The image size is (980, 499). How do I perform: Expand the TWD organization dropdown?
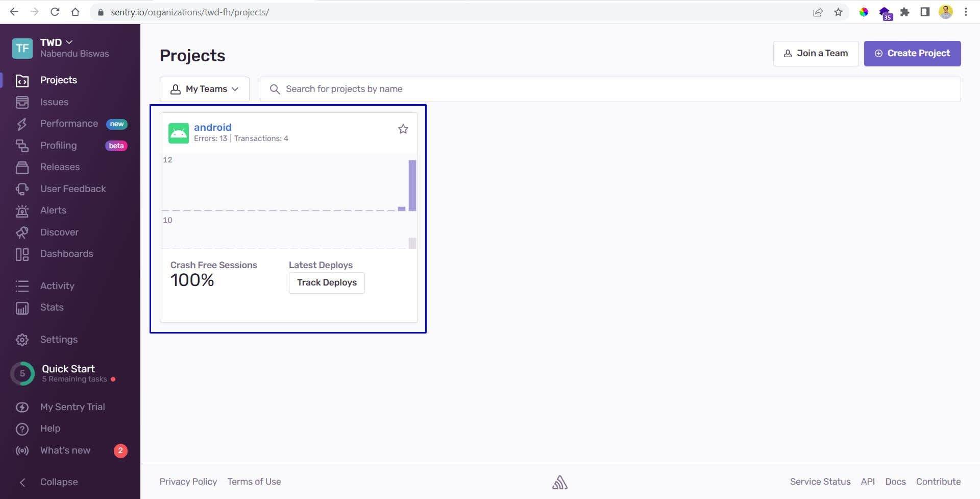[x=56, y=42]
